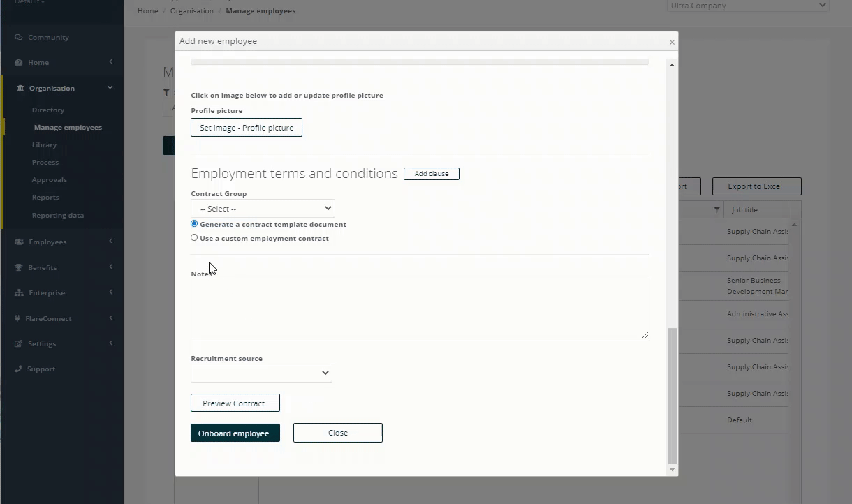Screen dimensions: 852x504
Task: Click the Home dashboard icon in the sidebar
Action: (19, 63)
